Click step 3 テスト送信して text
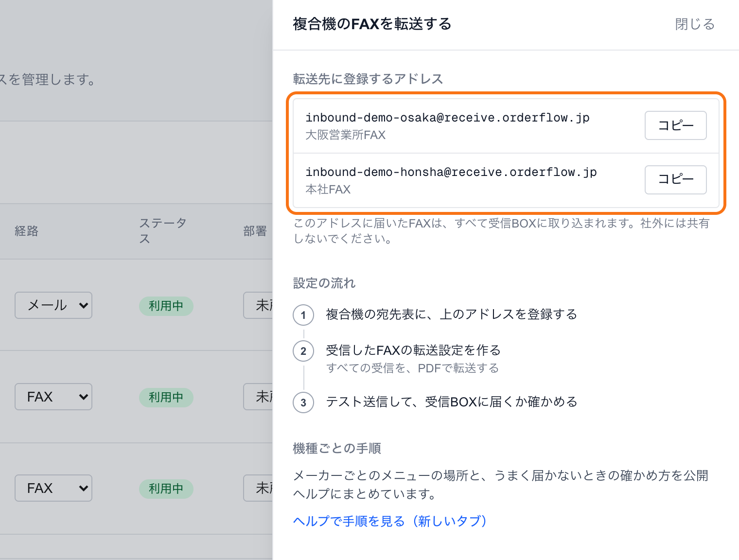 pos(451,402)
